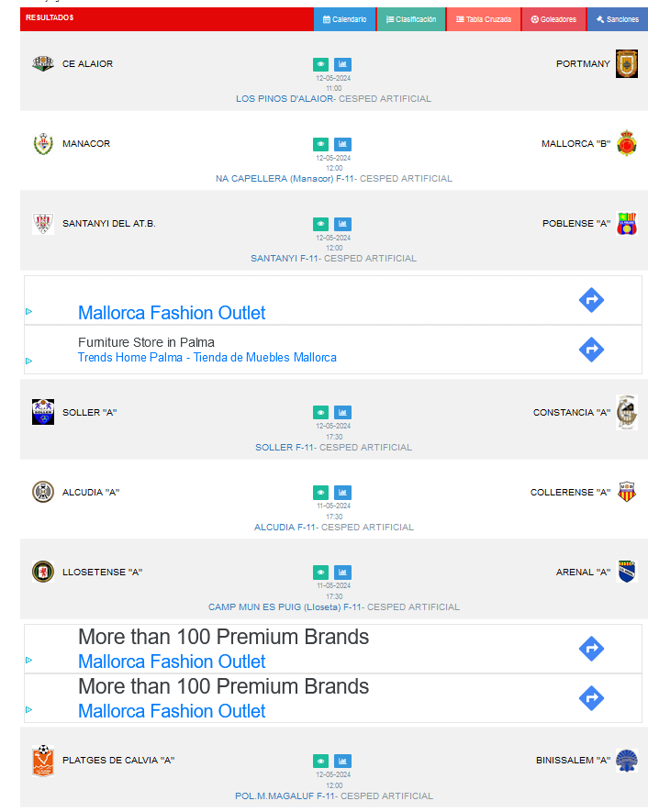The width and height of the screenshot is (648, 812).
Task: Open the Tabla Cruzada tab
Action: 484,19
